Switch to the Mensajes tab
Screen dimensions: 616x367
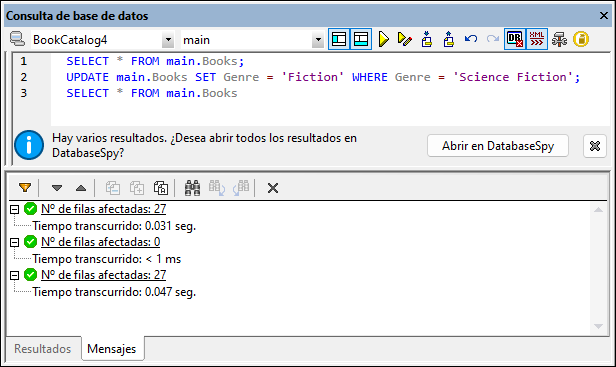[112, 349]
